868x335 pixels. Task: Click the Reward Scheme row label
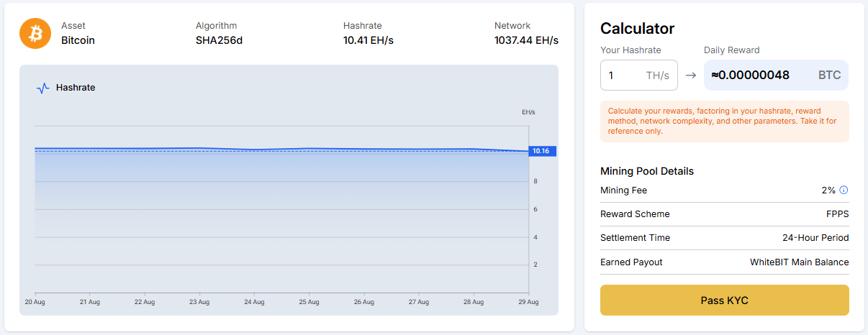[635, 214]
